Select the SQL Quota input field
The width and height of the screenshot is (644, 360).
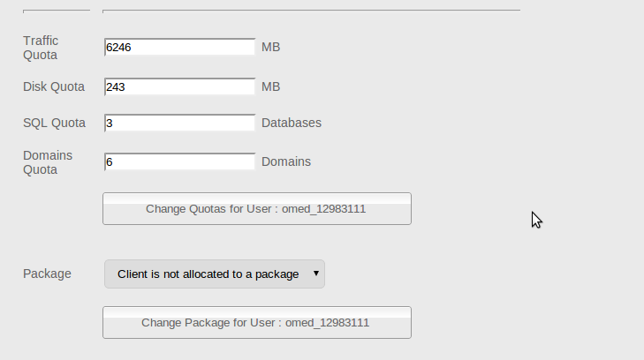(180, 123)
